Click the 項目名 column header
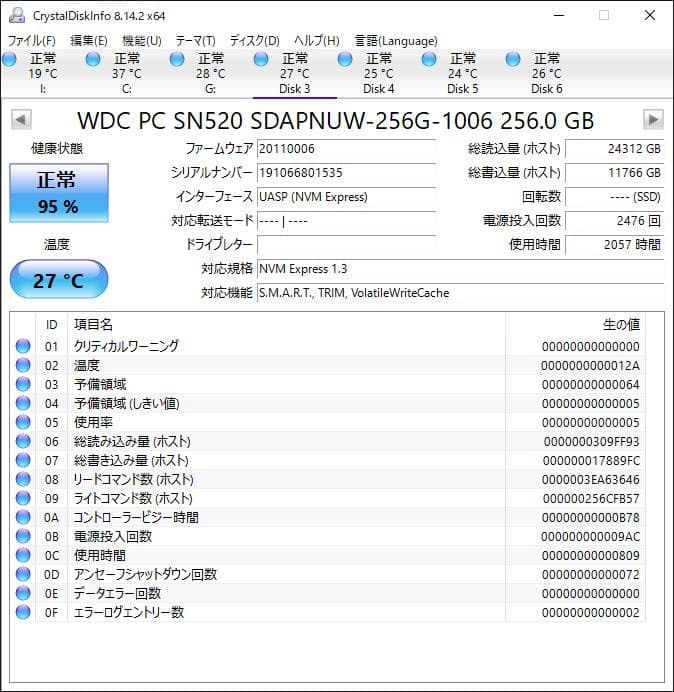 point(93,324)
